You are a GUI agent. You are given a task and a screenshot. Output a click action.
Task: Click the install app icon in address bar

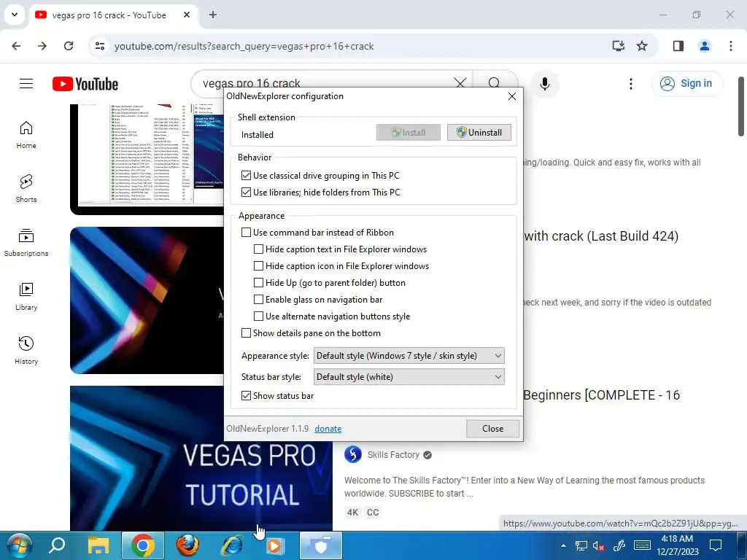(619, 46)
